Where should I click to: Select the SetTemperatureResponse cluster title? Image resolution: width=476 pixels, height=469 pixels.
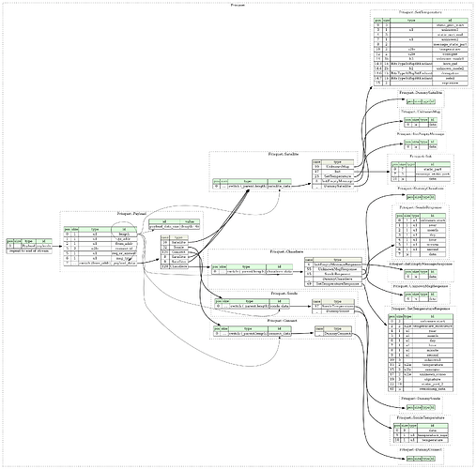tap(421, 309)
